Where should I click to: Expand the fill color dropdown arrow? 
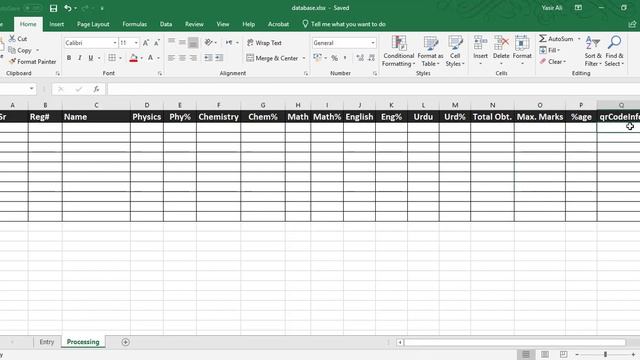point(141,58)
